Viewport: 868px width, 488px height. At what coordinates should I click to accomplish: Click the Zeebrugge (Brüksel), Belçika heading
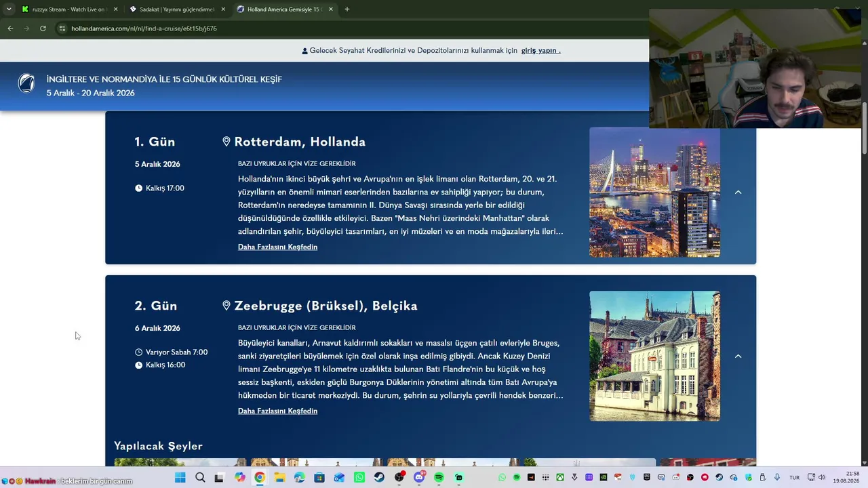coord(325,306)
